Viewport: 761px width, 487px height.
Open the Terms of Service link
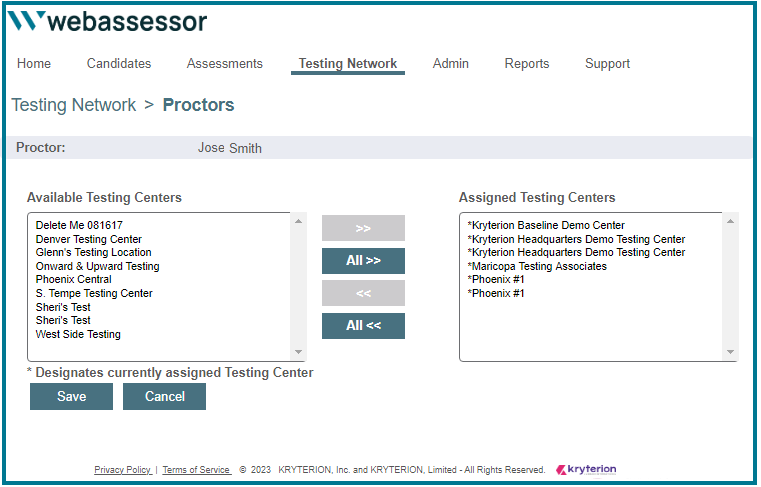click(x=196, y=470)
